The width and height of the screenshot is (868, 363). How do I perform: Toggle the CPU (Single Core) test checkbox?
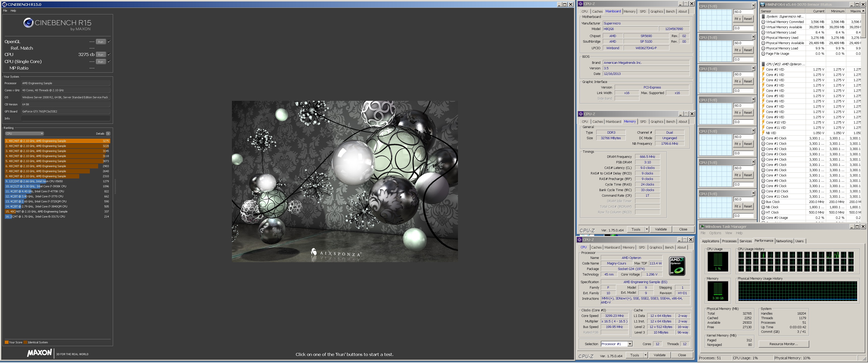109,62
